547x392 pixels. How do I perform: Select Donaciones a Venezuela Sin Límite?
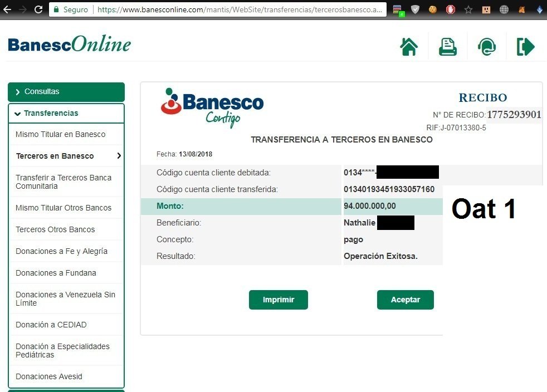tap(65, 298)
